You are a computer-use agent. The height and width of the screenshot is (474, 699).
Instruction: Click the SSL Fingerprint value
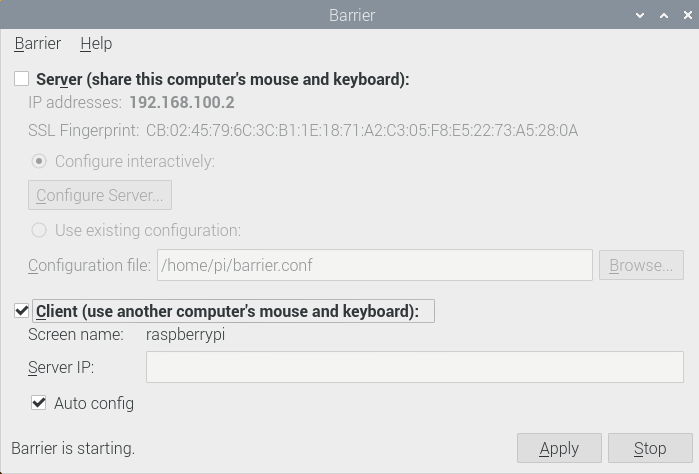tap(362, 131)
